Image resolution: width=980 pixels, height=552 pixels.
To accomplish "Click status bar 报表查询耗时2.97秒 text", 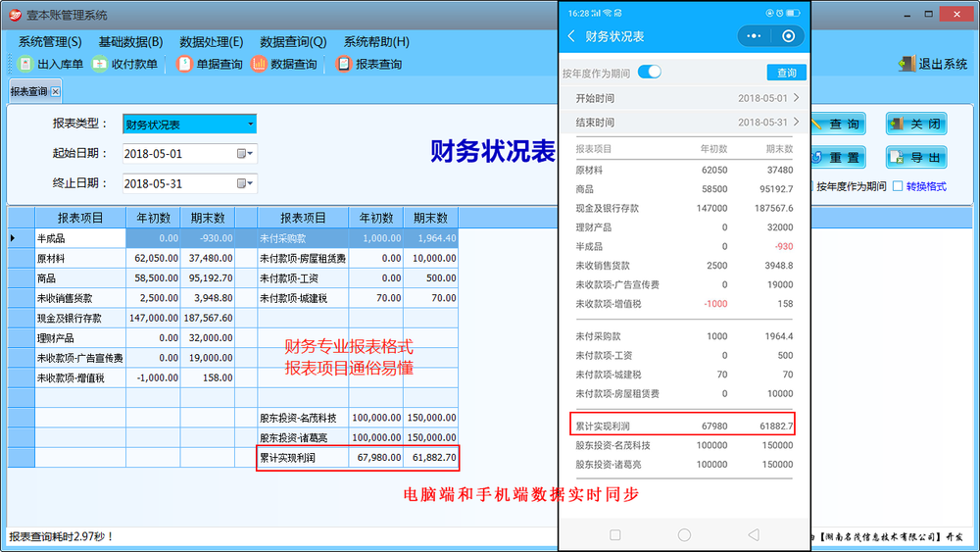I will (x=61, y=536).
